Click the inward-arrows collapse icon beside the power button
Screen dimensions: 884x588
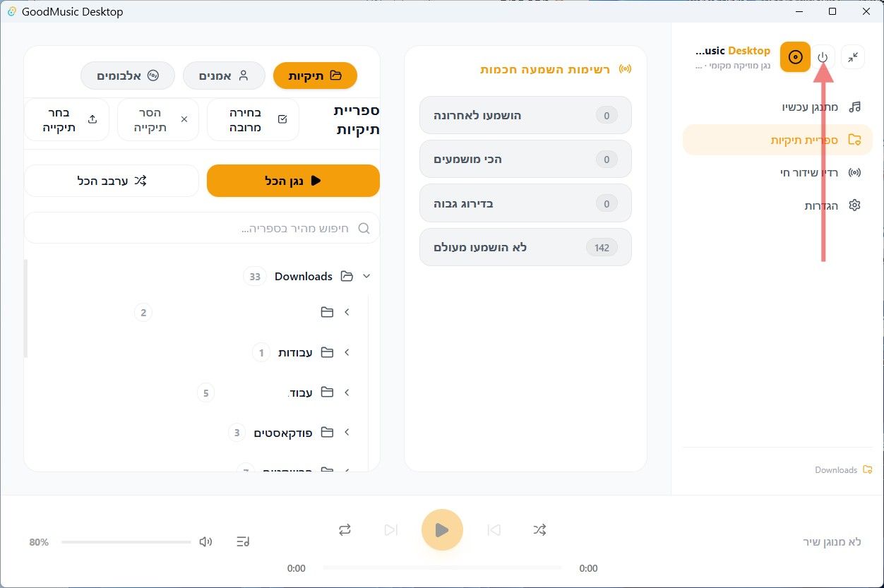click(854, 57)
